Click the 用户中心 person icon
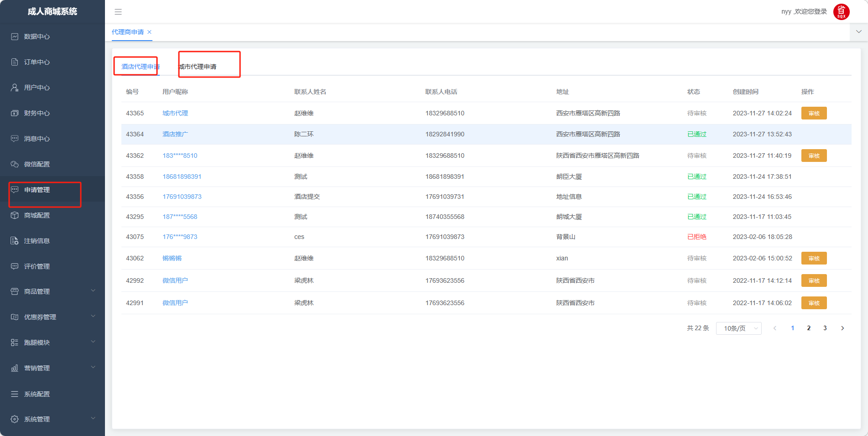868x436 pixels. [15, 88]
